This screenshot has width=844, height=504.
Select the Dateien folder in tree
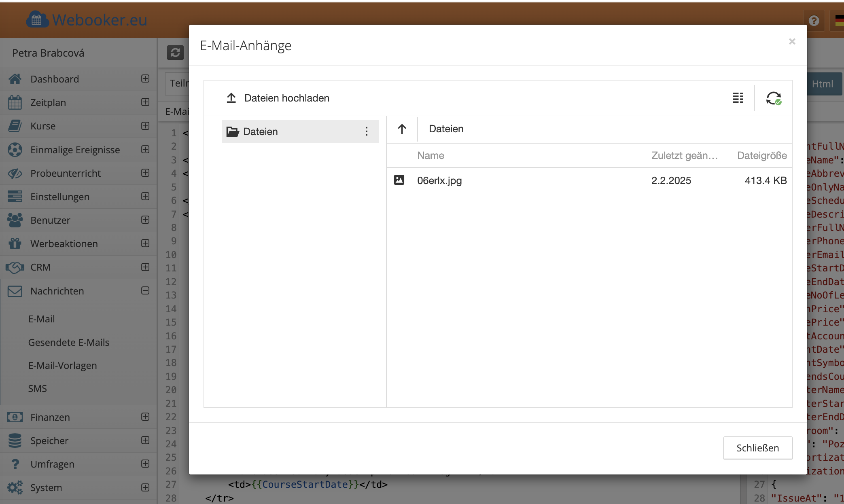(x=261, y=131)
